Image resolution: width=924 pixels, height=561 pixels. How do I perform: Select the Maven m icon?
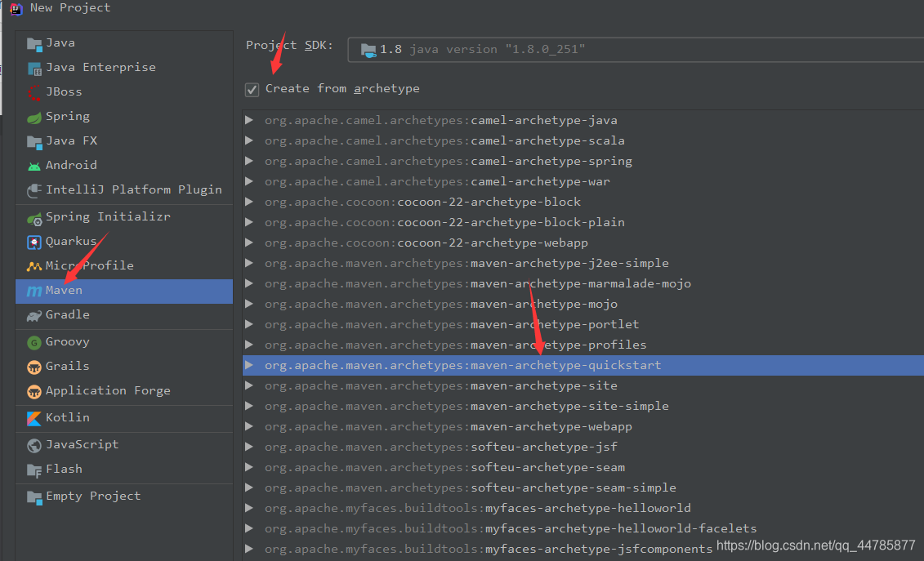34,291
